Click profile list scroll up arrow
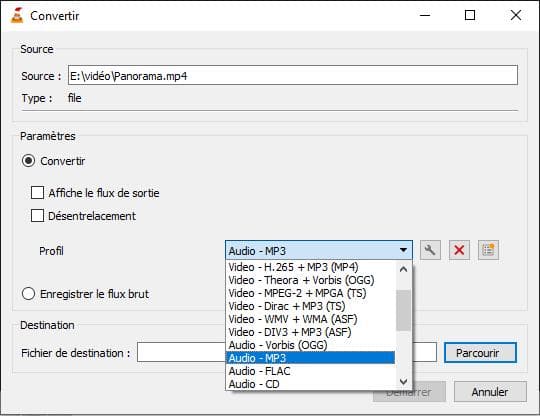This screenshot has width=540, height=416. point(403,269)
